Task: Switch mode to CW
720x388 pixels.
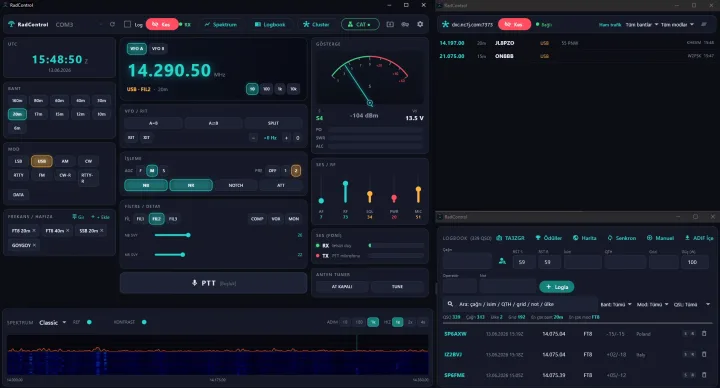Action: click(x=88, y=161)
